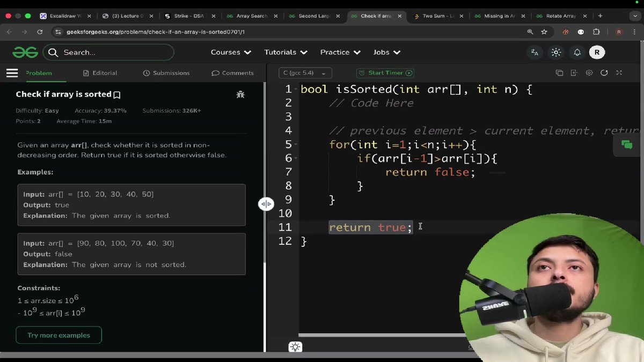Screen dimensions: 644x362
Task: Report an issue using the bug icon
Action: [x=240, y=94]
